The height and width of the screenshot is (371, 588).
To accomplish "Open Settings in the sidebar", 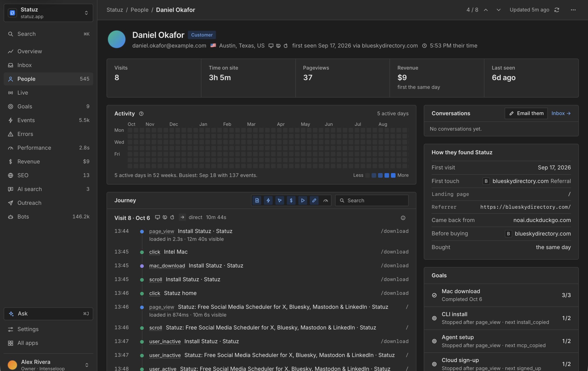I will (x=48, y=329).
